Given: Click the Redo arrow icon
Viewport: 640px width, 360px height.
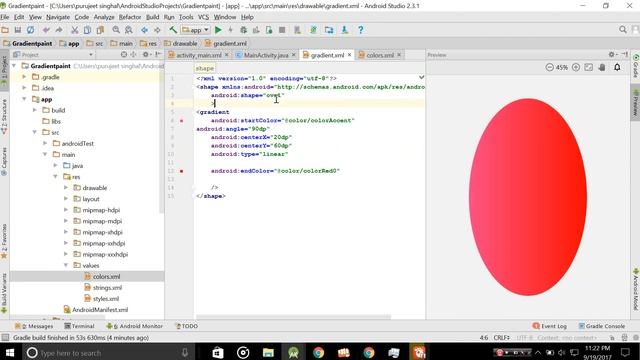Looking at the screenshot, I should click(x=59, y=30).
